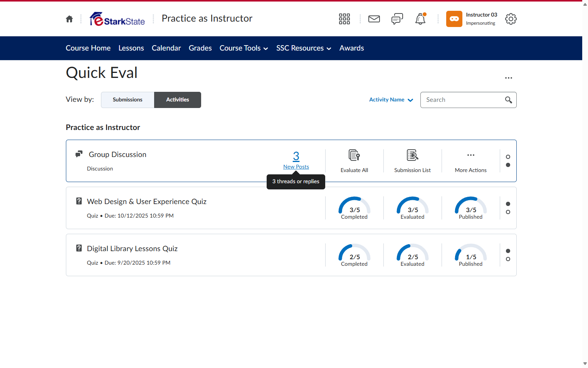This screenshot has width=588, height=368.
Task: Open Web Design & User Experience Quiz
Action: [147, 202]
